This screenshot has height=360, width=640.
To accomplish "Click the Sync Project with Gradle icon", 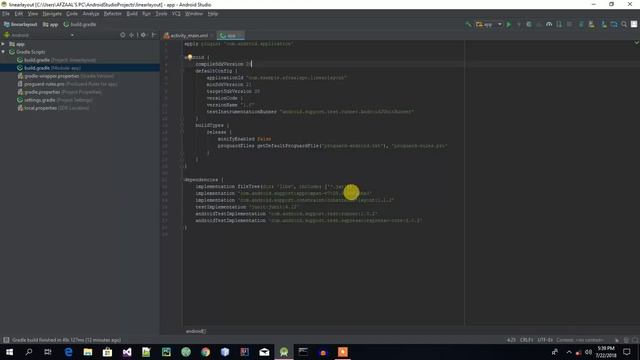I will [581, 24].
